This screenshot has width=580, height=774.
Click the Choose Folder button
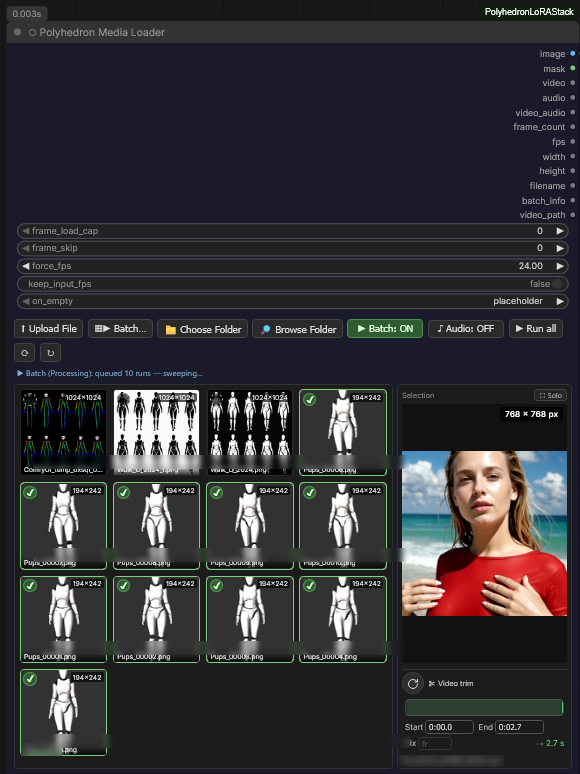[202, 329]
